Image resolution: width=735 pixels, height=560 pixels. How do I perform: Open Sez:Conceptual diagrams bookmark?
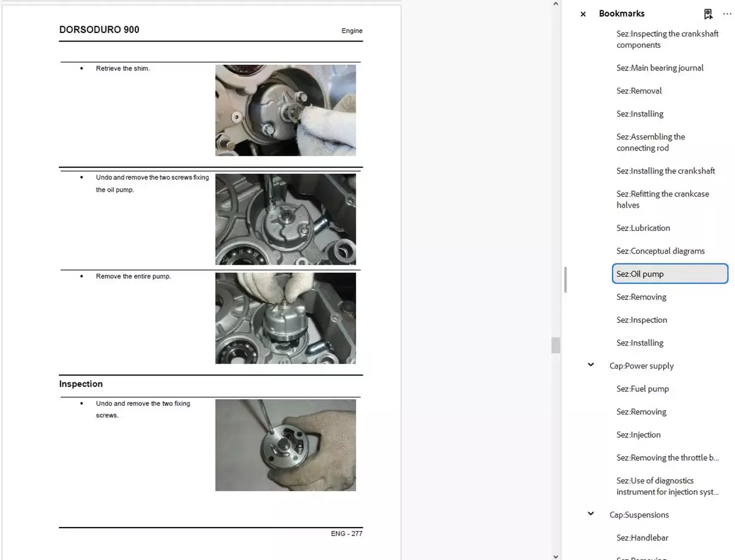[x=660, y=251]
